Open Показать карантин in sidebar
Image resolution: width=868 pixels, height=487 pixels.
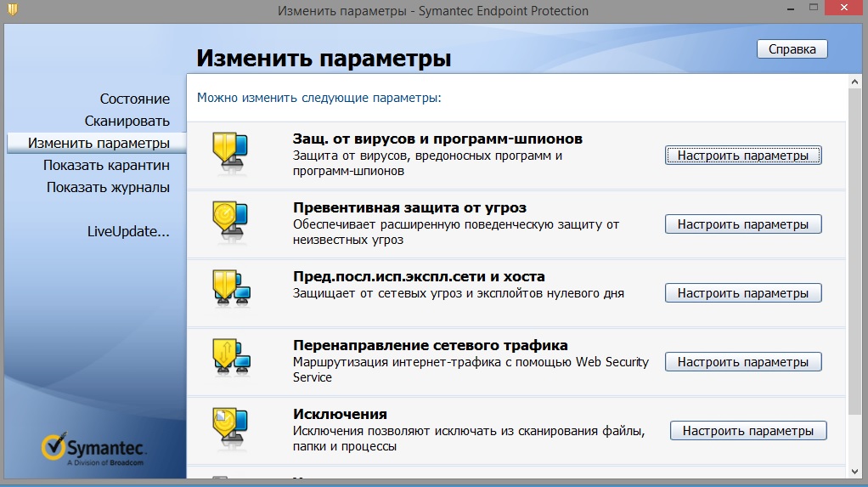[x=106, y=165]
